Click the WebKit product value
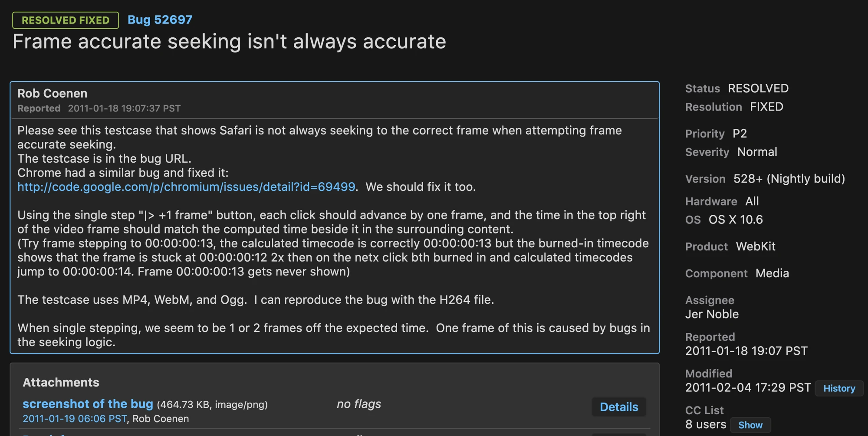 pos(756,246)
